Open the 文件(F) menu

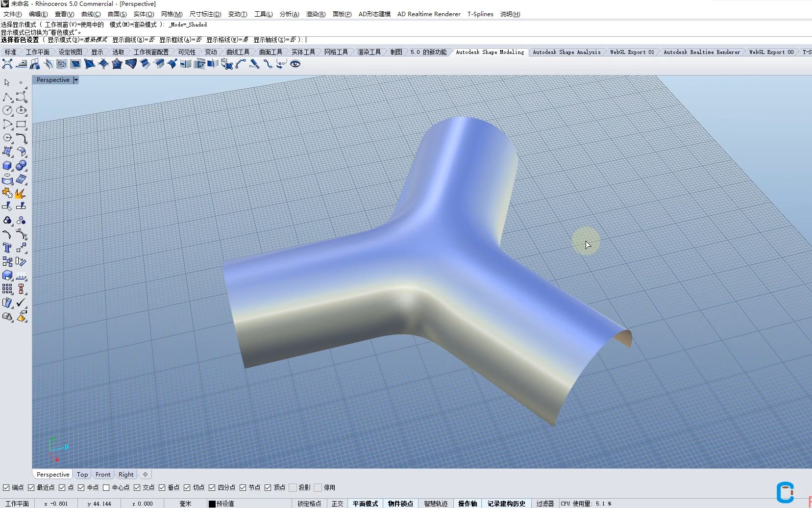[x=13, y=14]
